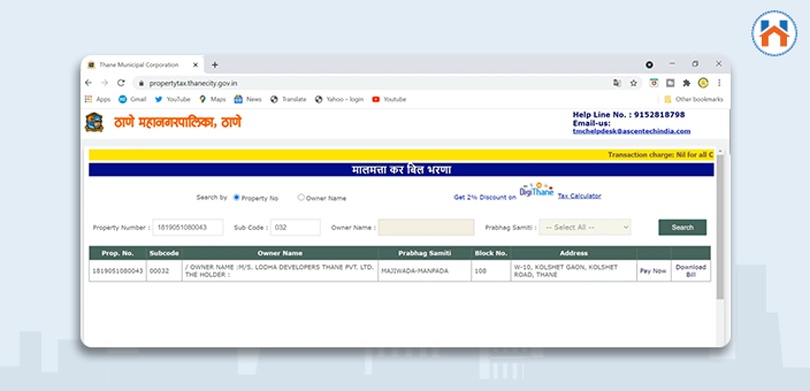The height and width of the screenshot is (391, 810).
Task: Click property number 1819051080043 table cell
Action: click(x=118, y=271)
